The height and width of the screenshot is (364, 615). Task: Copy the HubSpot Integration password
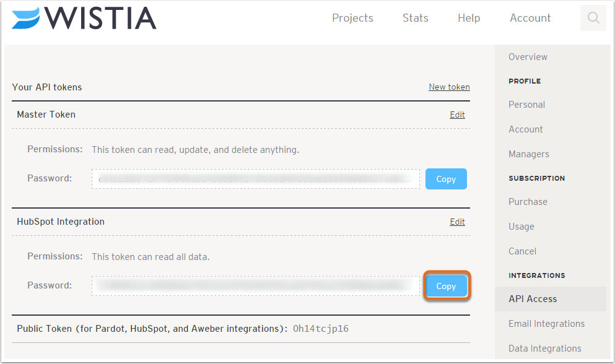point(446,286)
